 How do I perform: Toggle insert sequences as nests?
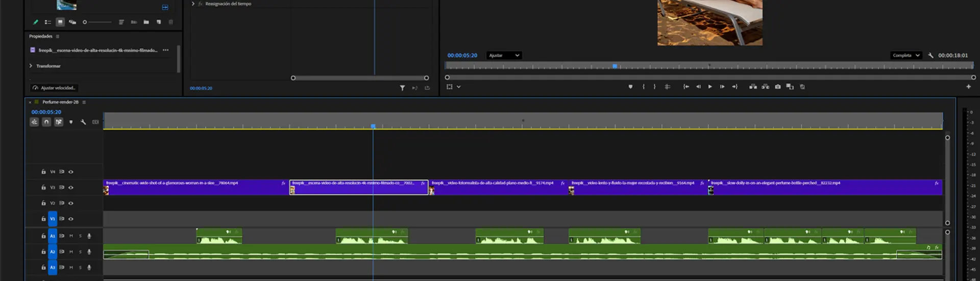[34, 122]
